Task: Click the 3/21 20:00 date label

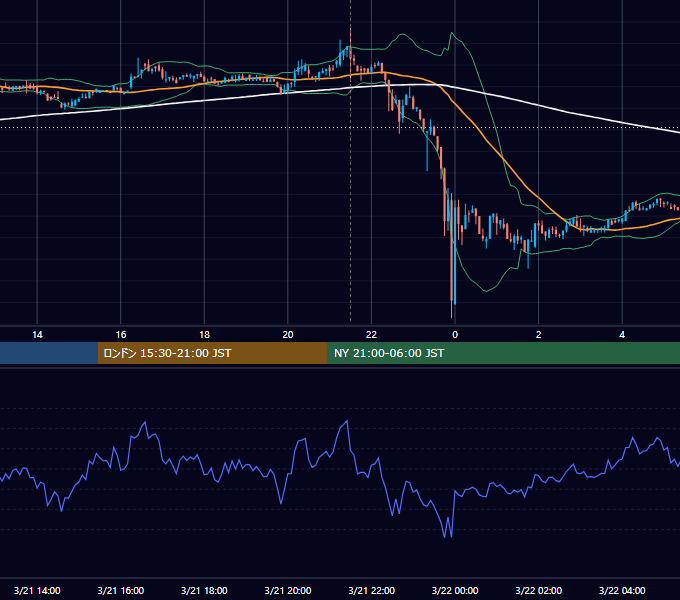Action: [x=288, y=590]
